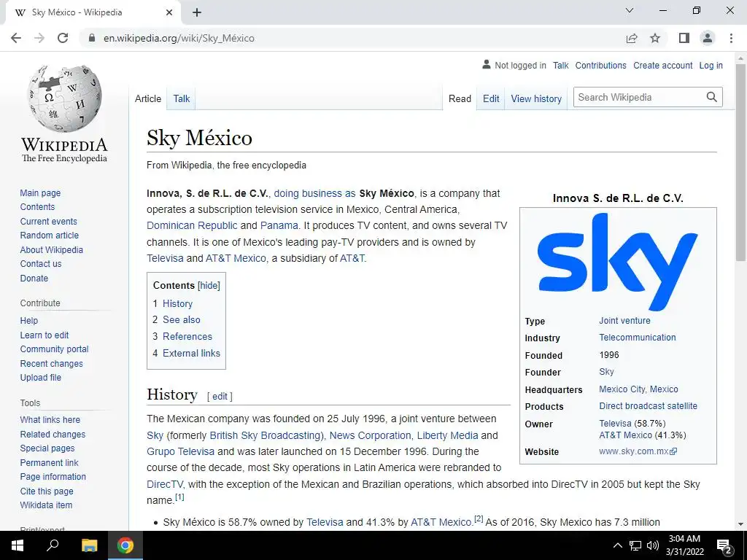Open the Telecommunication infobox link
747x560 pixels.
pos(638,337)
